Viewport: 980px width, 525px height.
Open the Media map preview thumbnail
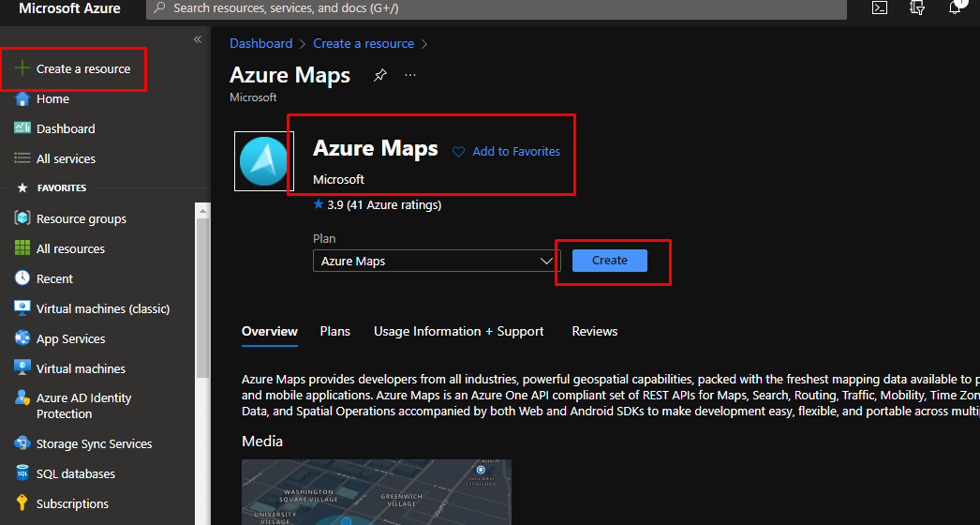(377, 492)
